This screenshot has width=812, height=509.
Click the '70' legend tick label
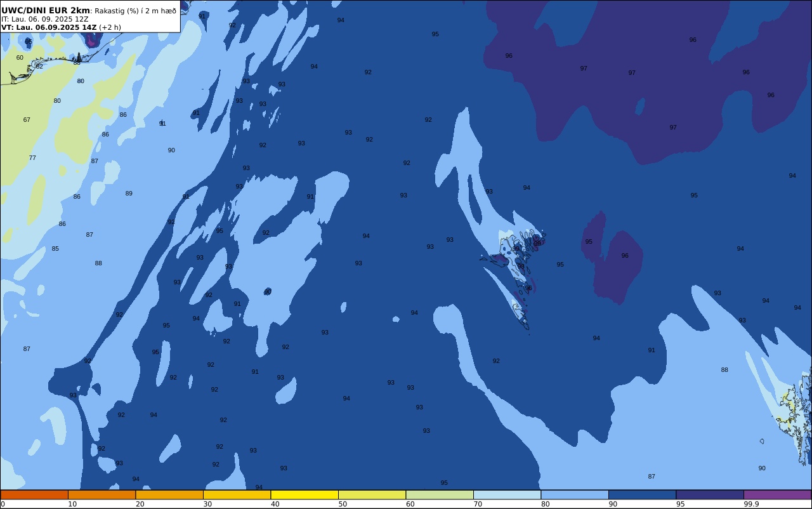[x=478, y=504]
